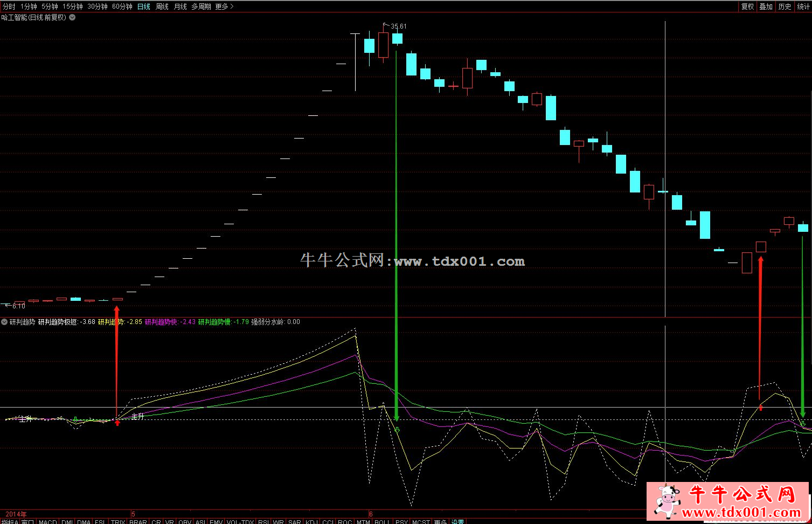812x524 pixels.
Task: Apply the MACD indicator
Action: click(47, 521)
